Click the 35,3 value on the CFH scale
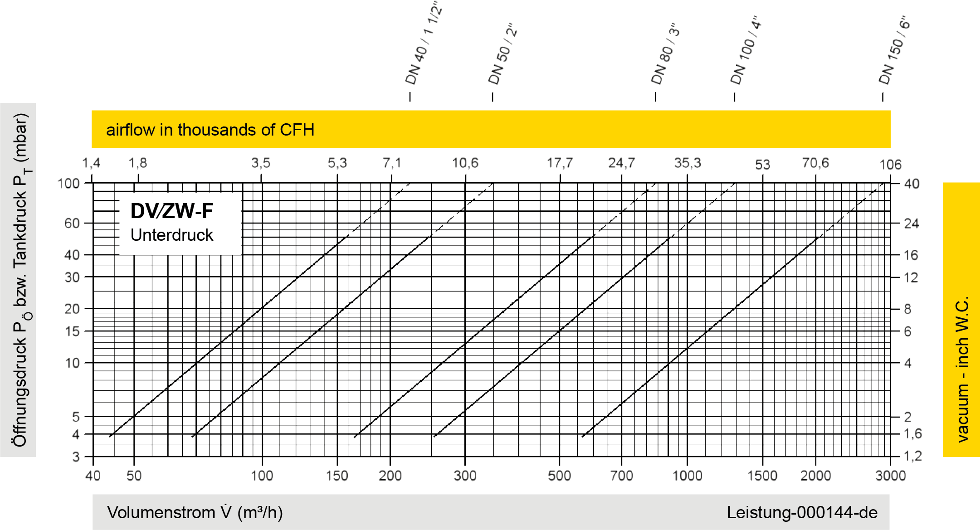Screen dimensions: 980x530 pos(687,163)
